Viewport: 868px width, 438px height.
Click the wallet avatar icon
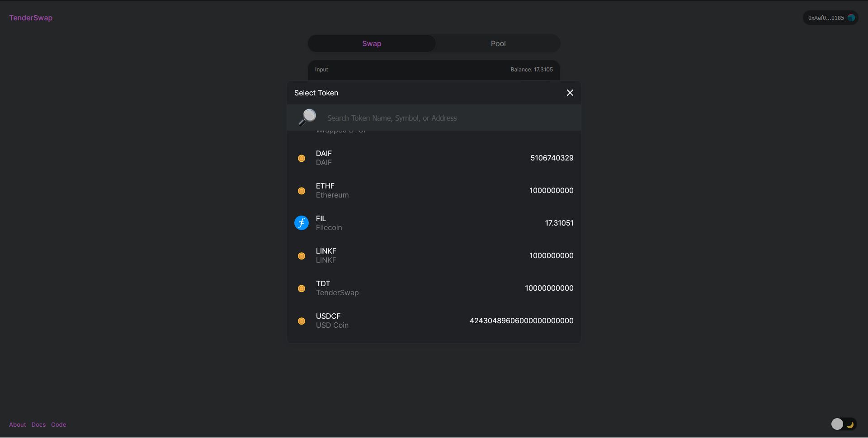click(x=851, y=18)
